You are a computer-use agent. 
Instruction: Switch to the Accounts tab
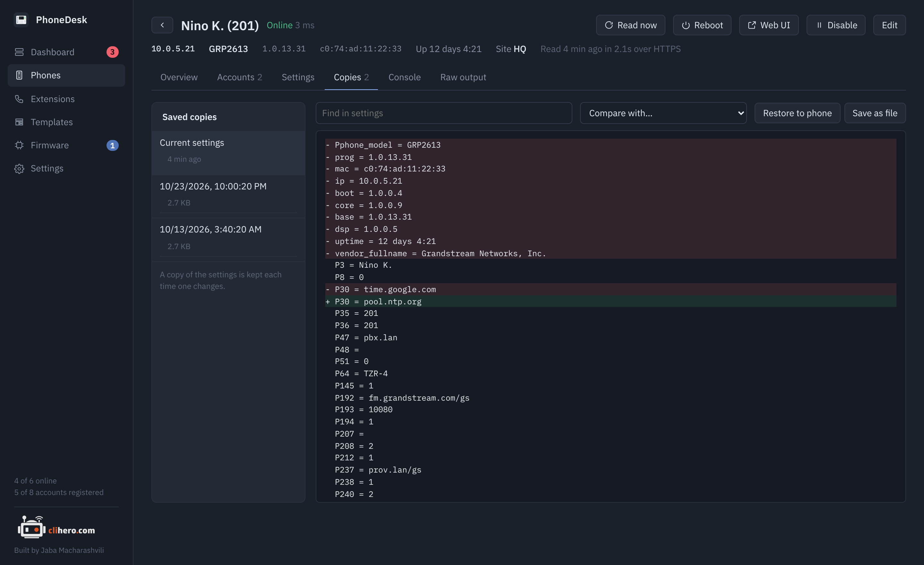(240, 77)
